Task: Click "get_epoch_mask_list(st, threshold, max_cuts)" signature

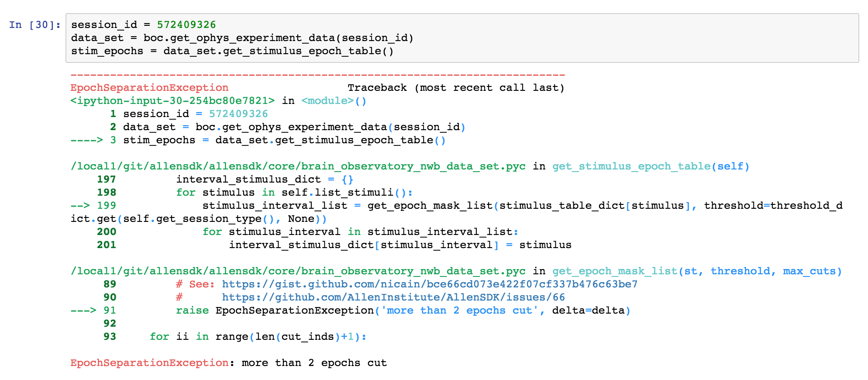Action: (697, 271)
